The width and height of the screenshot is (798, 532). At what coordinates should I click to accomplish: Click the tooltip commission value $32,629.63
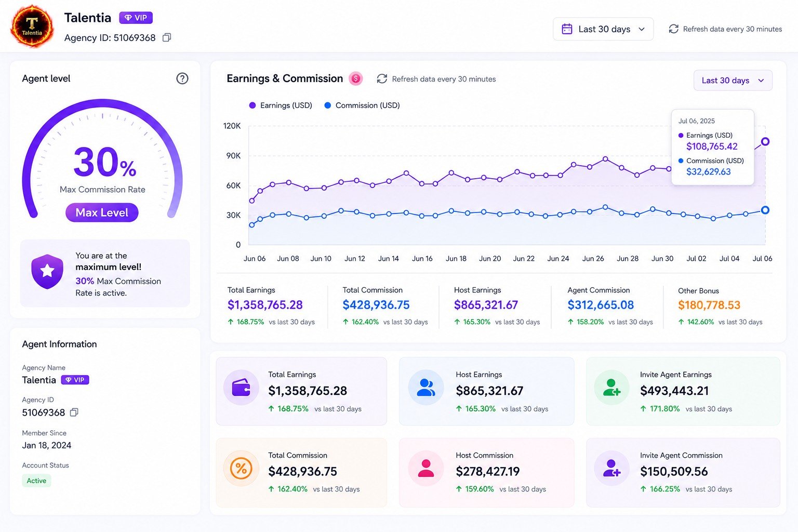click(709, 172)
